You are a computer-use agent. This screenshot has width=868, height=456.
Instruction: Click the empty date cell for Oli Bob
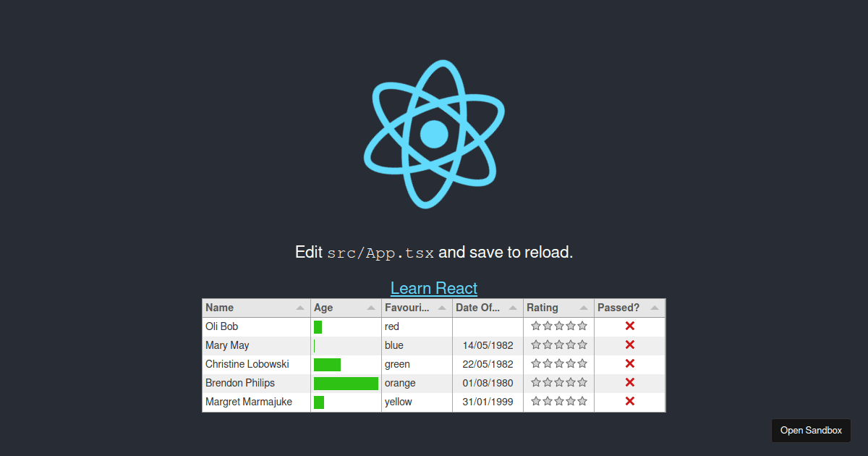pos(488,326)
